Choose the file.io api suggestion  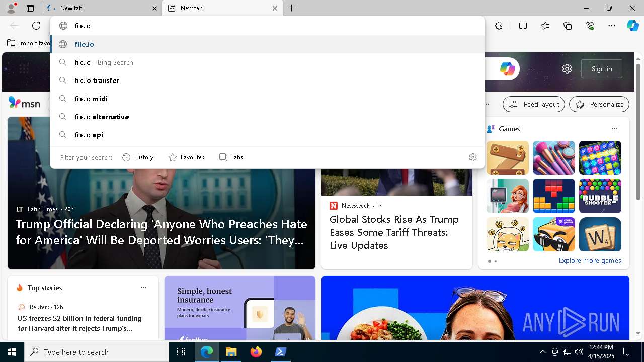[x=267, y=135]
